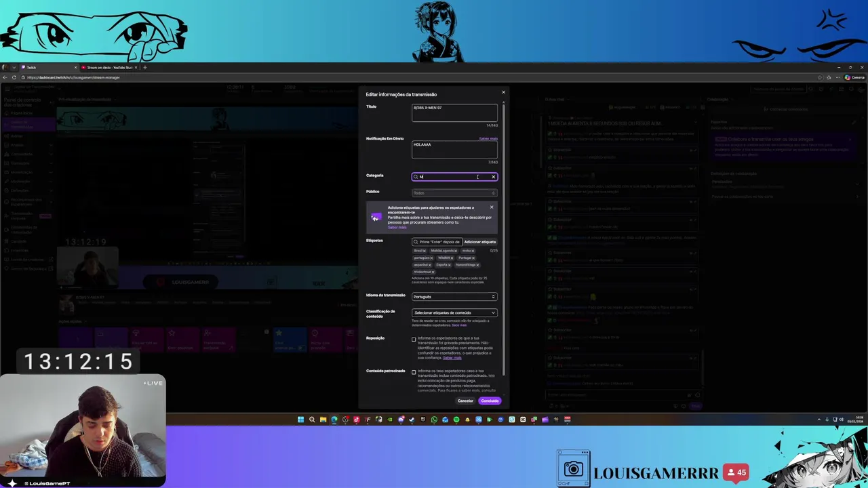Remove the português tag
The width and height of the screenshot is (868, 488).
(431, 258)
